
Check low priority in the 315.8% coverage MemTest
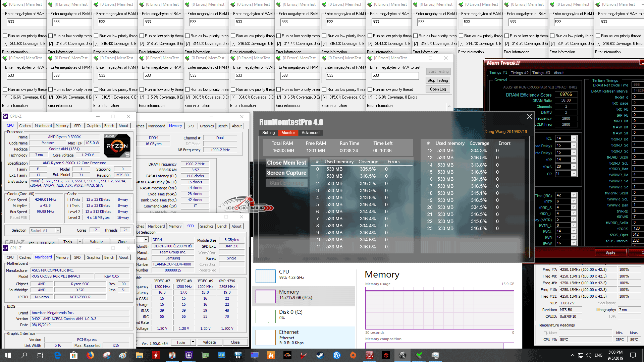[x=324, y=89]
